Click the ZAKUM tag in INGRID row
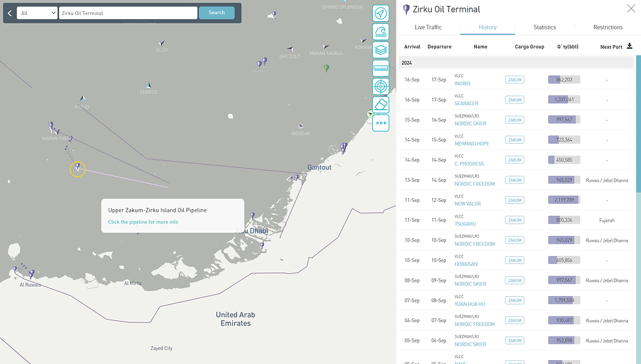 coord(515,80)
